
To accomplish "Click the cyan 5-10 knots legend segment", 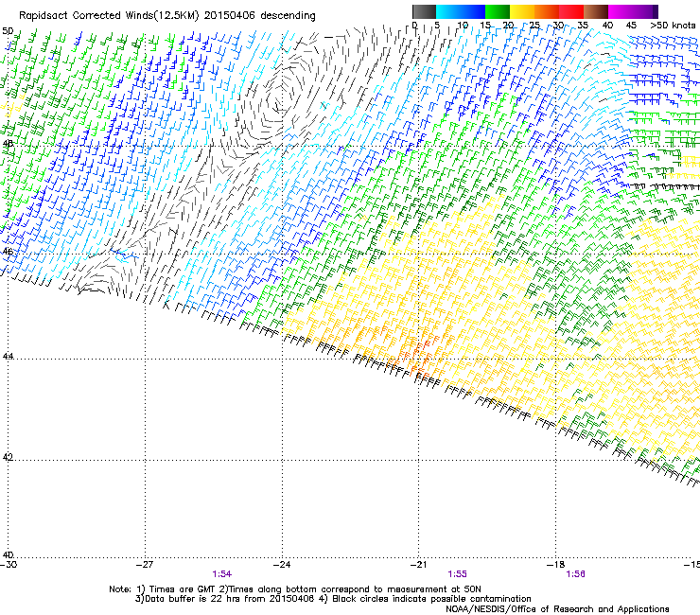I will 448,11.
